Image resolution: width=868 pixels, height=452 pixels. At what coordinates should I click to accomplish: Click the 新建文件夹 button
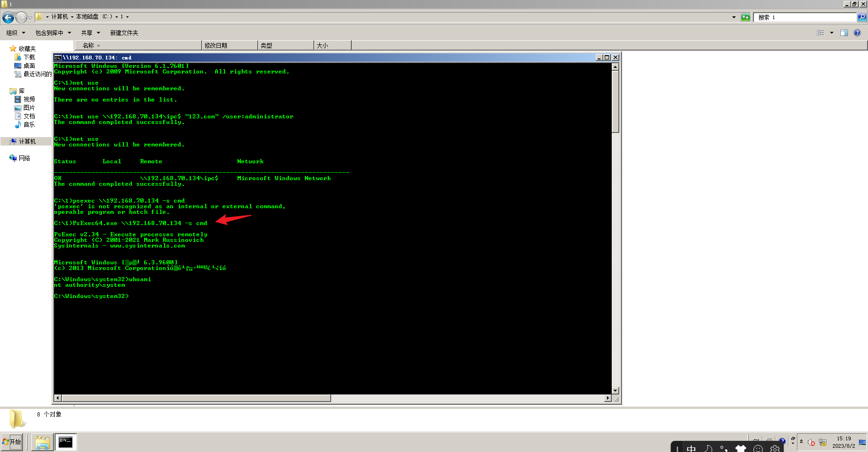click(x=123, y=32)
